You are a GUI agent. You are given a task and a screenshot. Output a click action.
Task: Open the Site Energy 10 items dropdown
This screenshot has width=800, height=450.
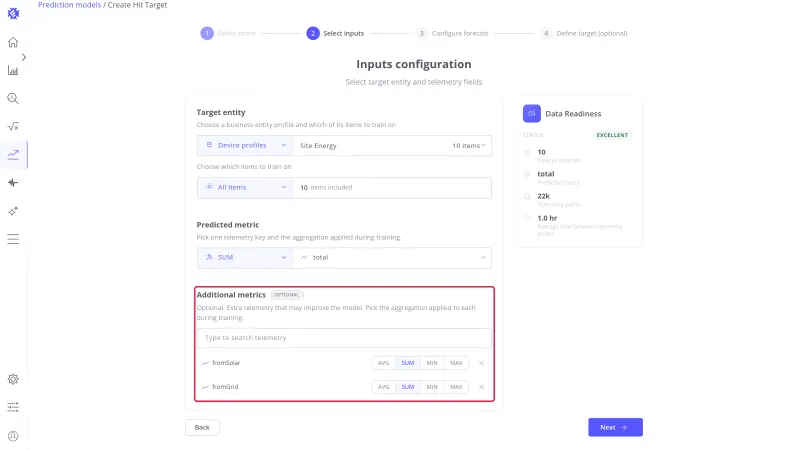click(x=392, y=145)
